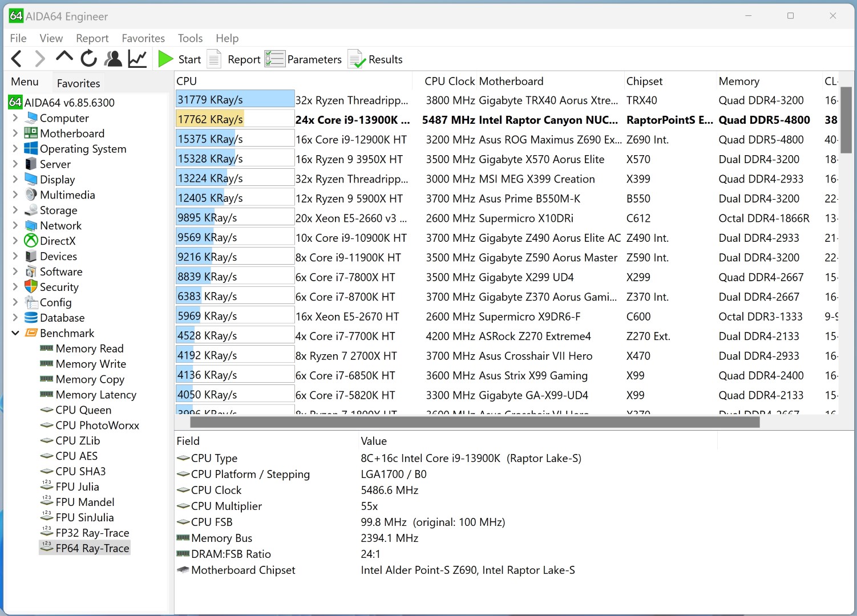Expand the Database tree node
Image resolution: width=857 pixels, height=616 pixels.
pyautogui.click(x=15, y=318)
